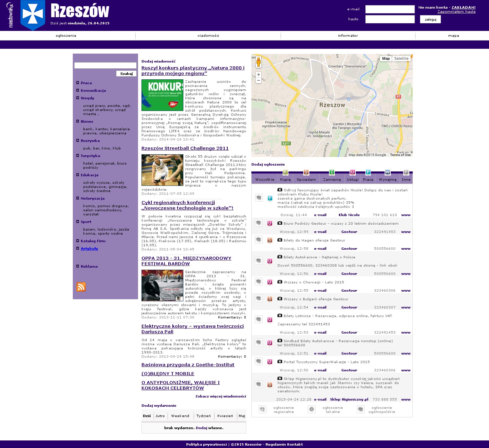Click the Kontakt footer link
The image size is (489, 448).
pos(295,444)
